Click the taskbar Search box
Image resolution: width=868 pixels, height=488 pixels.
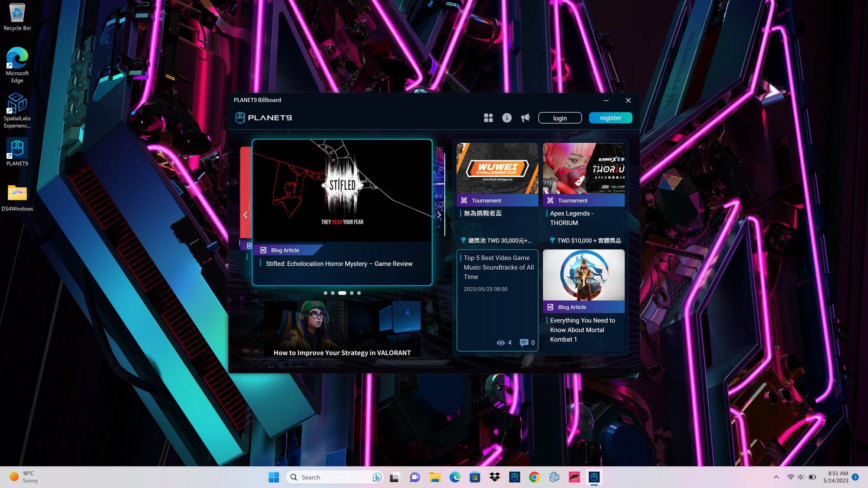[x=335, y=477]
